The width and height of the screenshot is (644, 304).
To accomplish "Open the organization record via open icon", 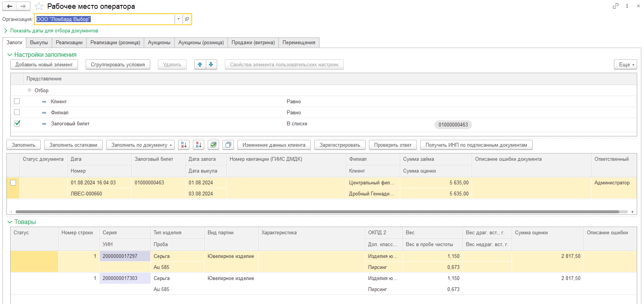I will [x=187, y=19].
